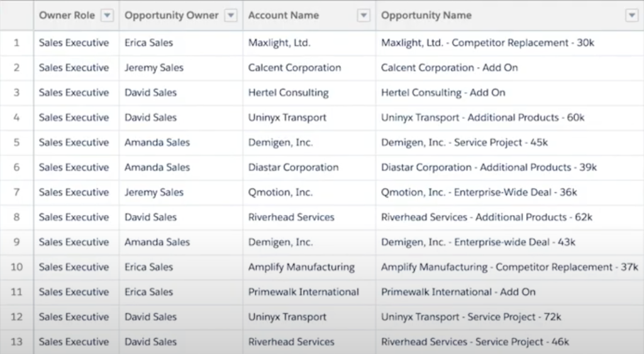
Task: Open Qmotion, Inc. - Enterprise-Wide Deal - 36k
Action: 479,192
